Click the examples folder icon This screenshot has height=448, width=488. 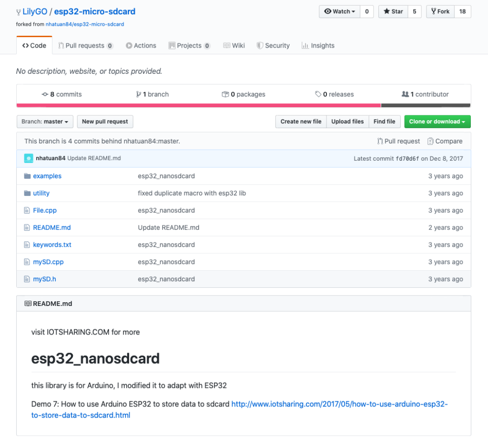coord(27,176)
